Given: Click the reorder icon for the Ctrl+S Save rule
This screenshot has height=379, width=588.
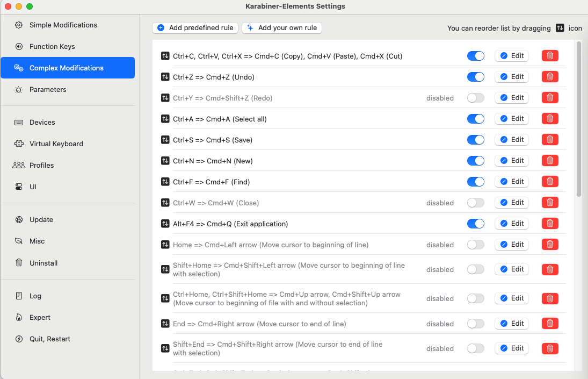Looking at the screenshot, I should [165, 140].
